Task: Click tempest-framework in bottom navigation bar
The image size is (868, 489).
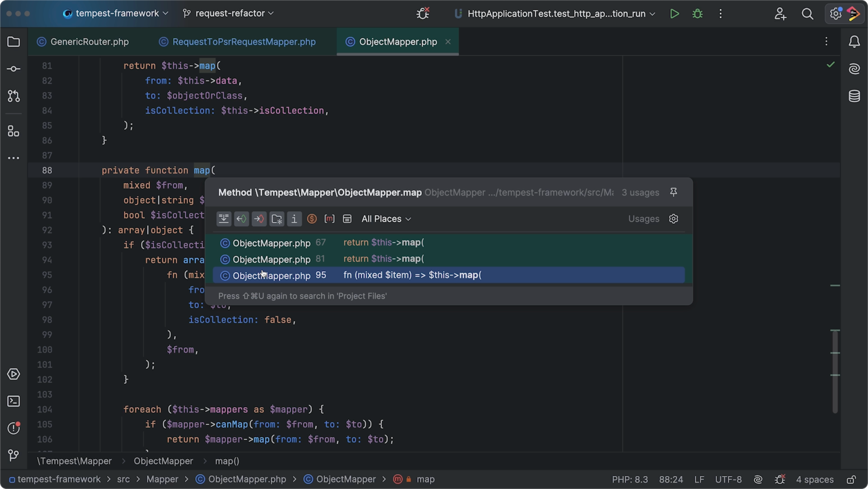Action: [x=59, y=479]
